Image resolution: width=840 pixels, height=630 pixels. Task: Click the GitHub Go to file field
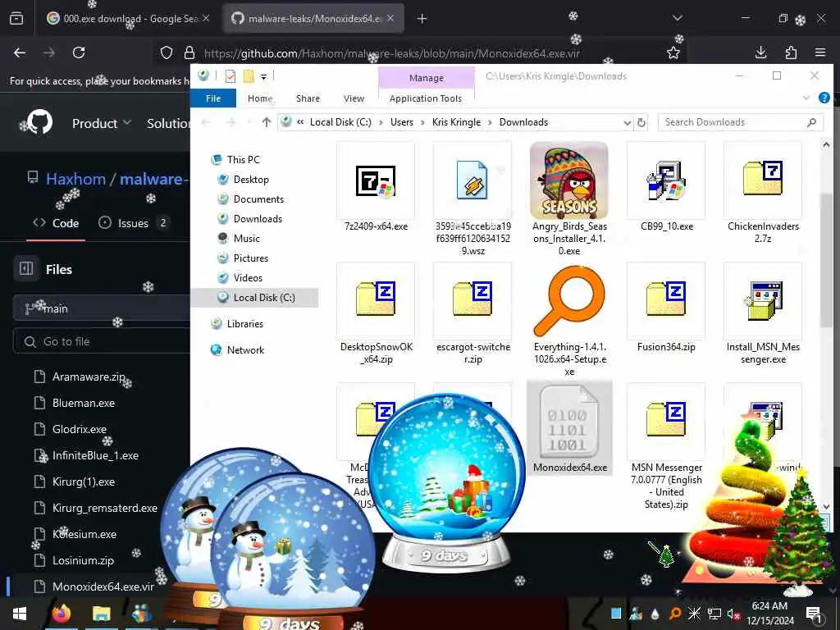(x=102, y=341)
